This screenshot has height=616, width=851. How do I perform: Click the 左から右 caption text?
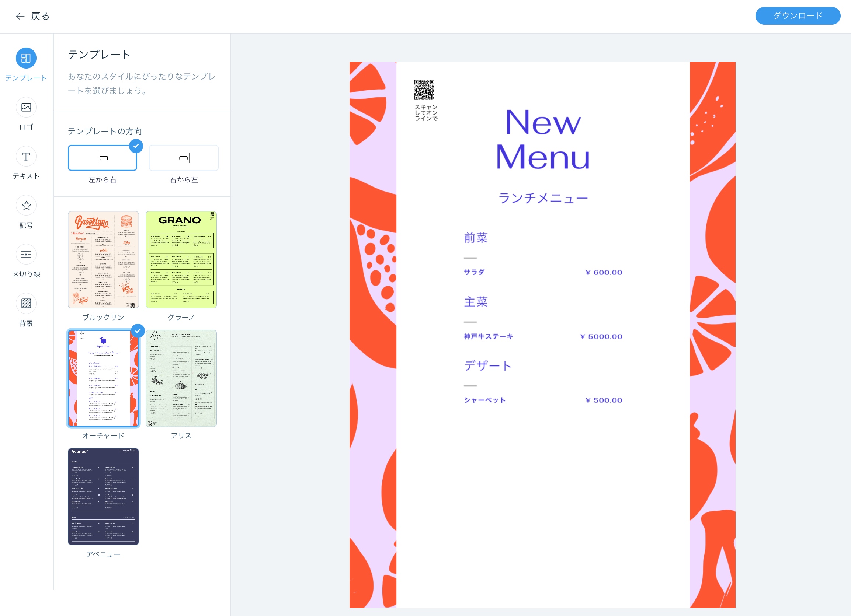[x=103, y=179]
